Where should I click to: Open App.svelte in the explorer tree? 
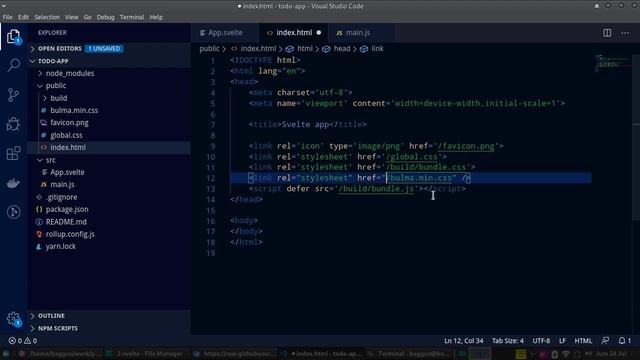click(x=109, y=172)
